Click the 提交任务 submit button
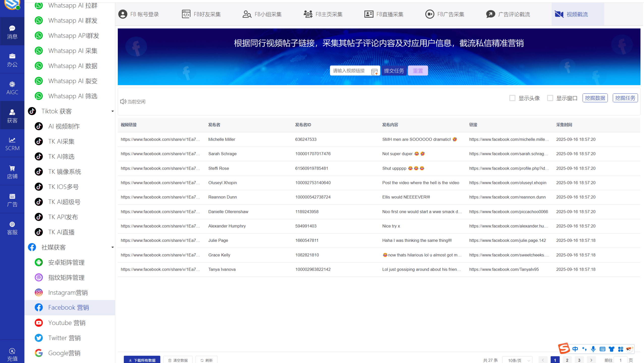This screenshot has width=644, height=363. point(394,71)
